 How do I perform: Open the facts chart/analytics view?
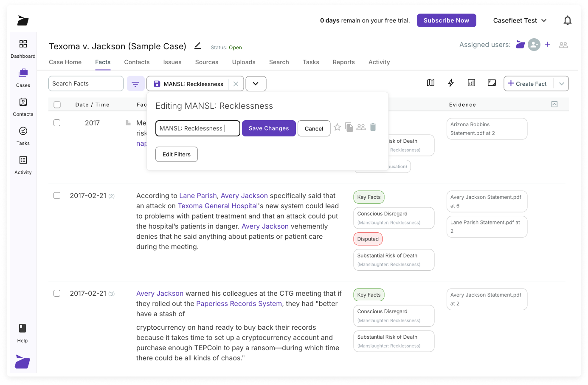pyautogui.click(x=471, y=83)
